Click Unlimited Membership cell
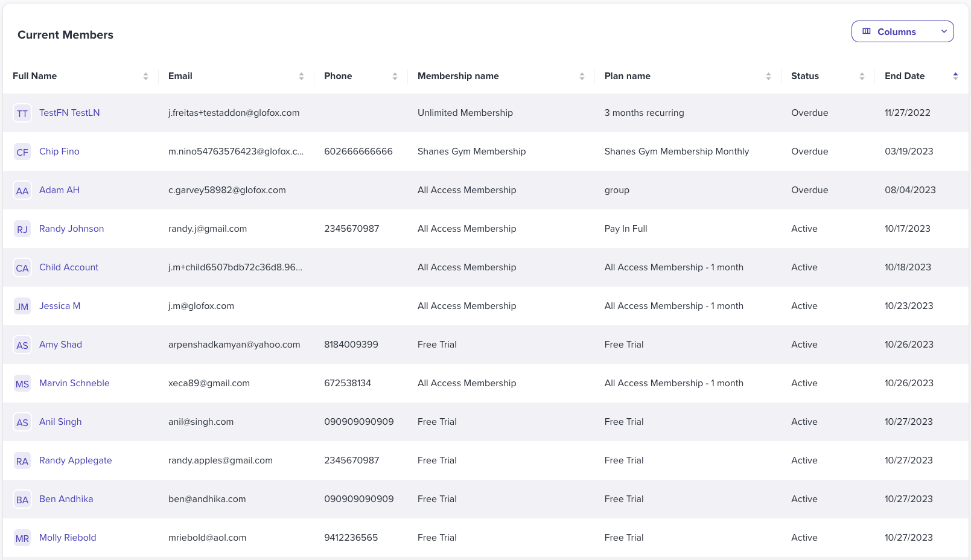This screenshot has width=971, height=560. pos(465,113)
